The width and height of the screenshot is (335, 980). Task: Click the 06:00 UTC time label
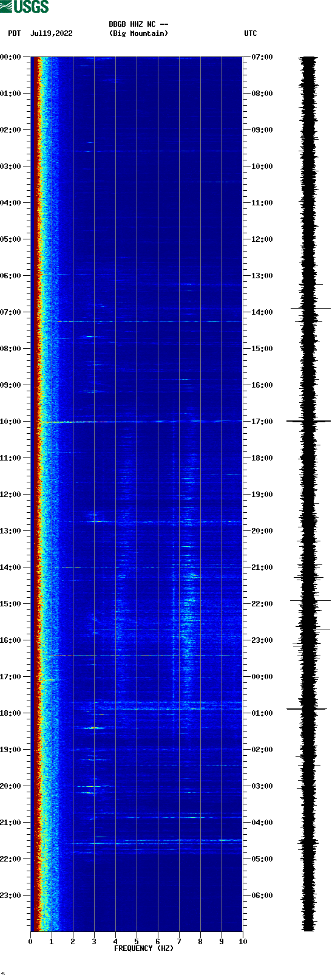(262, 896)
